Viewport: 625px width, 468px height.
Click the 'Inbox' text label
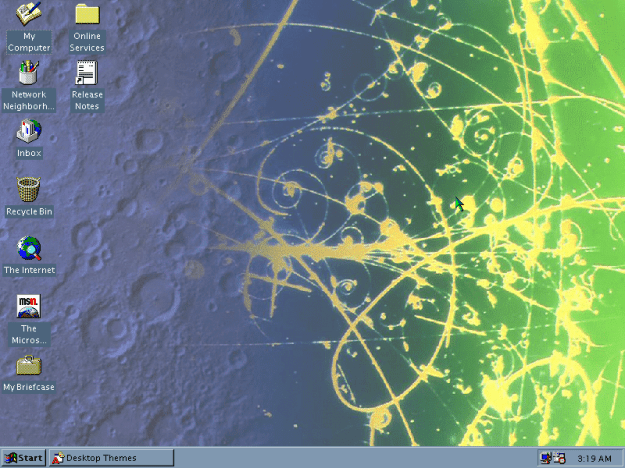pyautogui.click(x=29, y=153)
